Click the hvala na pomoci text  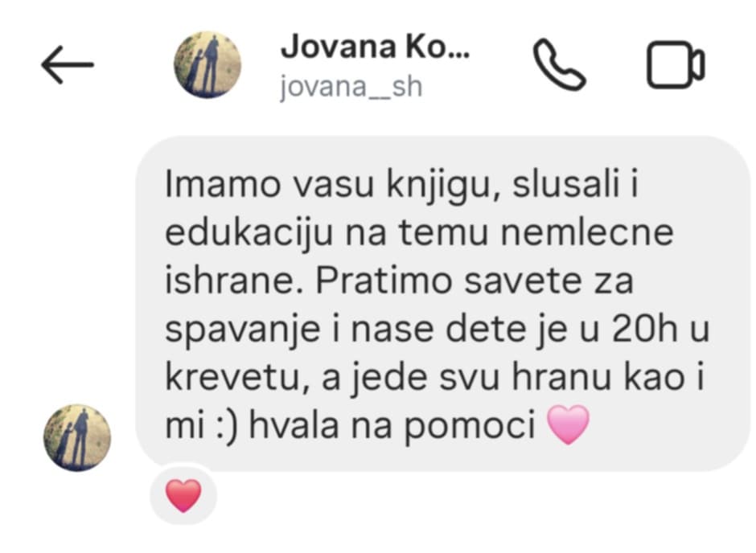click(392, 427)
